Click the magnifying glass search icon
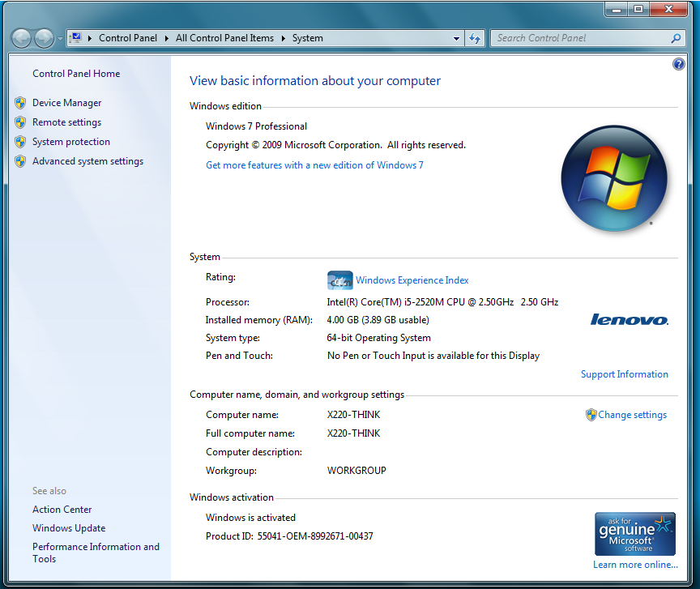The image size is (700, 589). coord(676,38)
